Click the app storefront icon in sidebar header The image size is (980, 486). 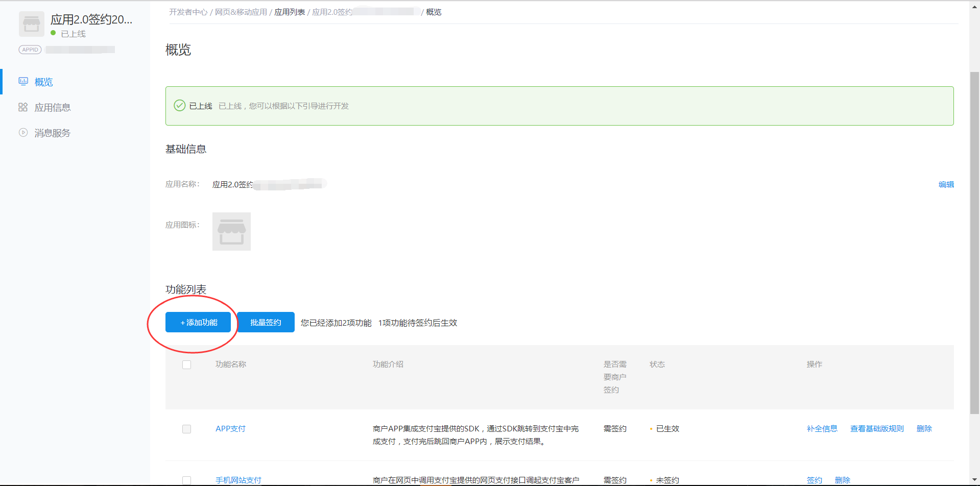(31, 24)
